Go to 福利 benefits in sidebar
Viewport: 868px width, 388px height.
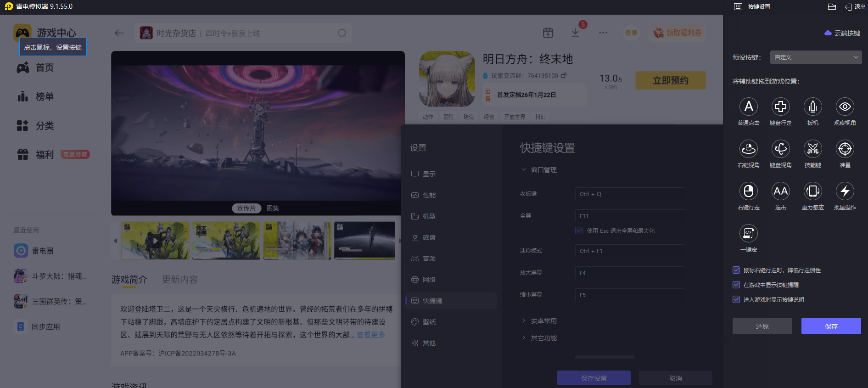coord(35,155)
